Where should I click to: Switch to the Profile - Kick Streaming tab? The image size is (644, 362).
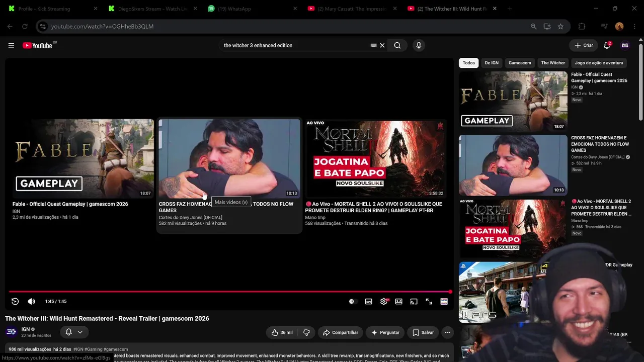point(53,9)
